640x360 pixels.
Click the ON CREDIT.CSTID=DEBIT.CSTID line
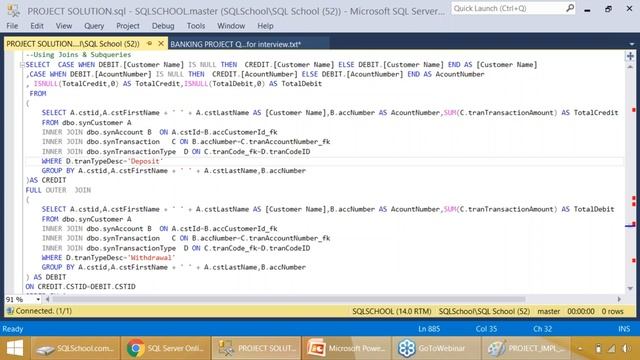[80, 287]
